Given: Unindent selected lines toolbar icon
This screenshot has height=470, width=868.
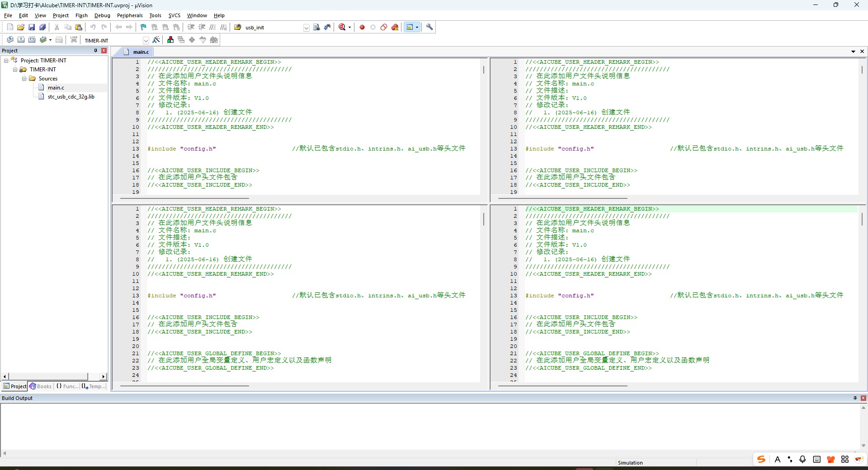Looking at the screenshot, I should pyautogui.click(x=202, y=27).
